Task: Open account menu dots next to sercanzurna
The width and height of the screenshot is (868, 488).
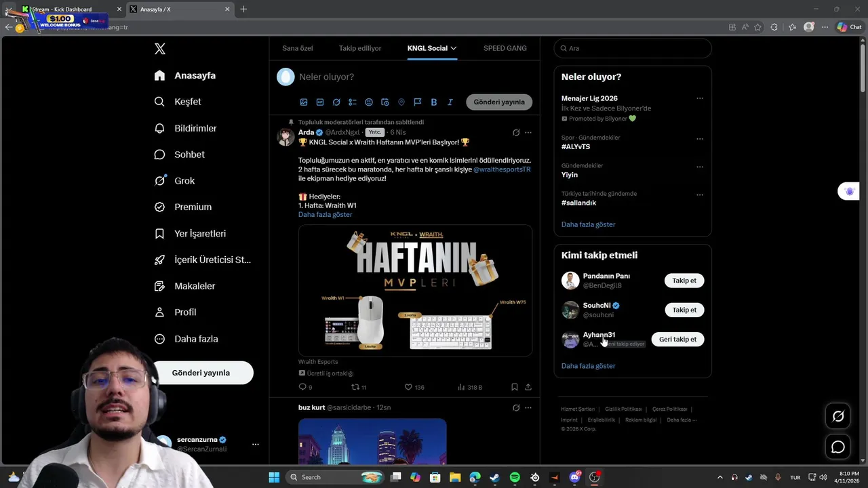Action: [256, 445]
